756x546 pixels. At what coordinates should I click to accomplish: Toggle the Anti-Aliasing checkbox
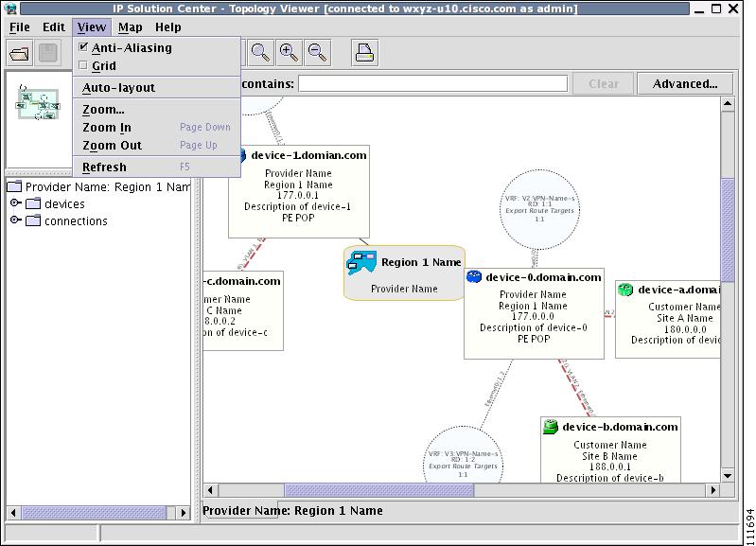click(x=83, y=46)
